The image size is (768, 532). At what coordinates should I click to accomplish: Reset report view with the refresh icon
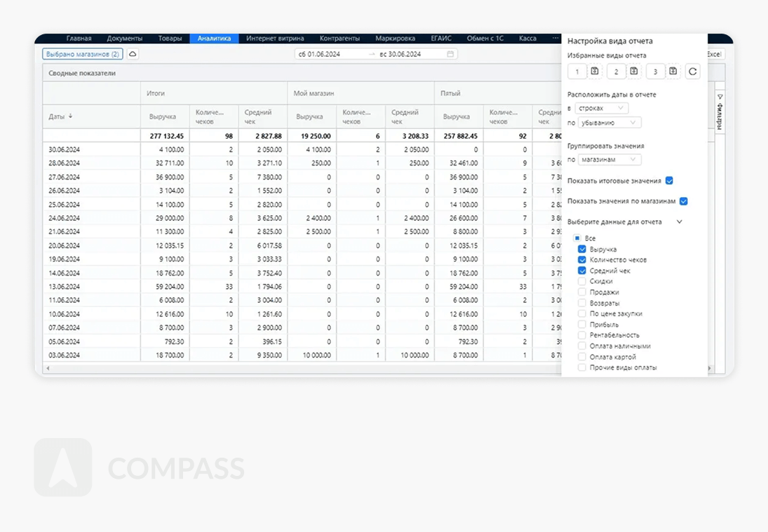pos(692,71)
